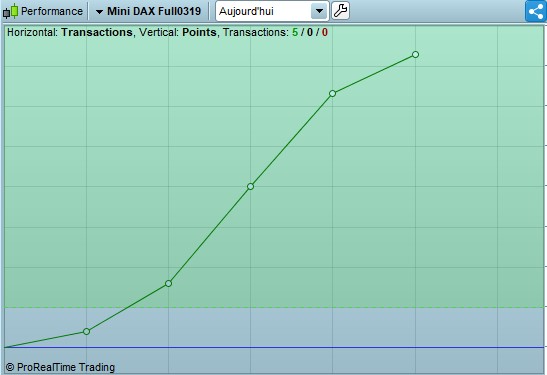Open the wrench settings button
The width and height of the screenshot is (547, 375).
click(340, 11)
